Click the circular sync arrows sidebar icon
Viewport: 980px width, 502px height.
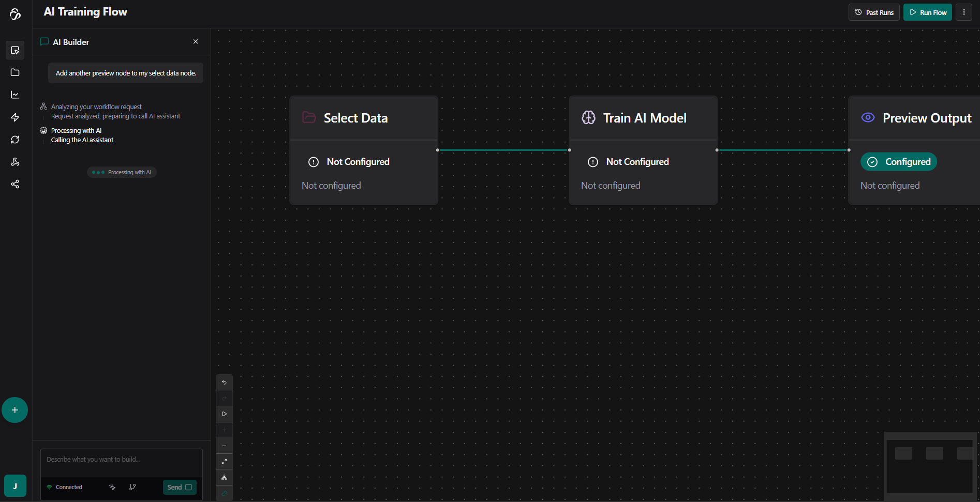pos(15,140)
